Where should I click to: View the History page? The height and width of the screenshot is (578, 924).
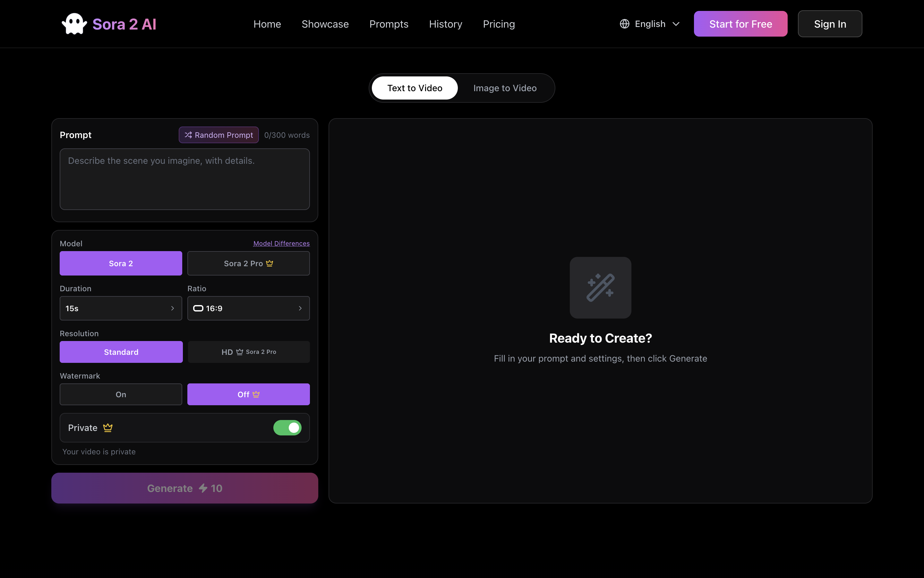(x=446, y=24)
